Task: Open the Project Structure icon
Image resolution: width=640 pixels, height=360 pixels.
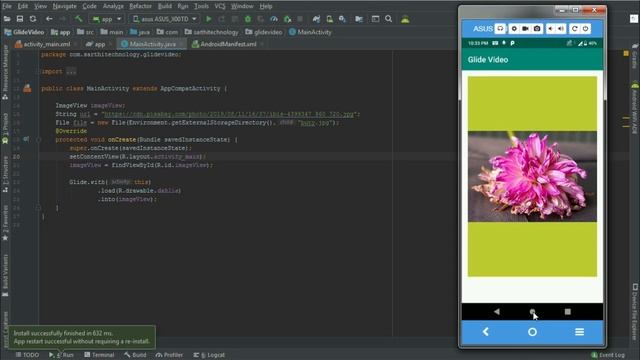Action: (359, 19)
